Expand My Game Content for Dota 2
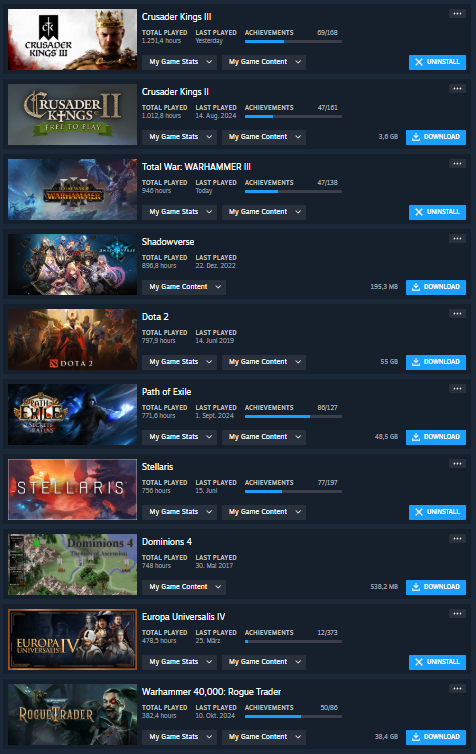 point(264,362)
